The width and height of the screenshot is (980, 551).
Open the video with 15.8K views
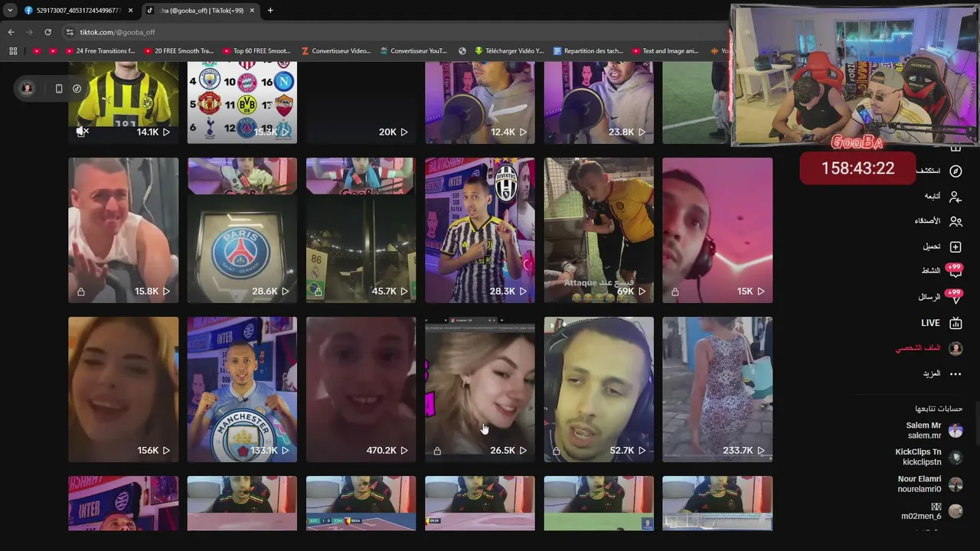click(x=123, y=230)
